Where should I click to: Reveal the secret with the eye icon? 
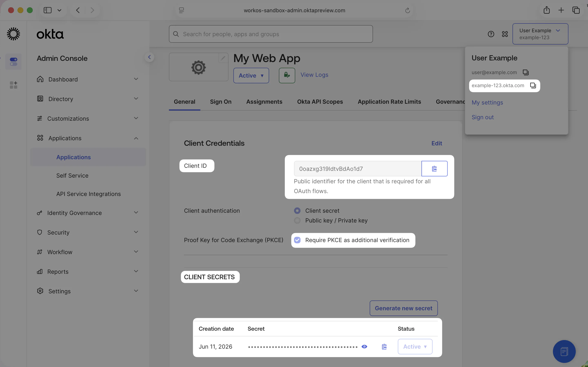coord(364,347)
